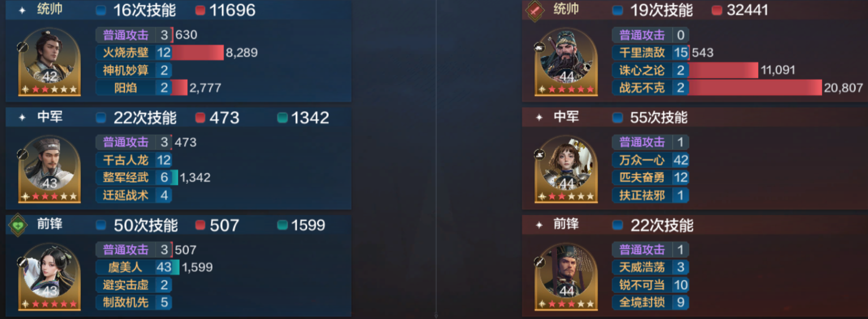Select the level 43 female general portrait
Viewport: 868px width, 319px height.
point(50,277)
